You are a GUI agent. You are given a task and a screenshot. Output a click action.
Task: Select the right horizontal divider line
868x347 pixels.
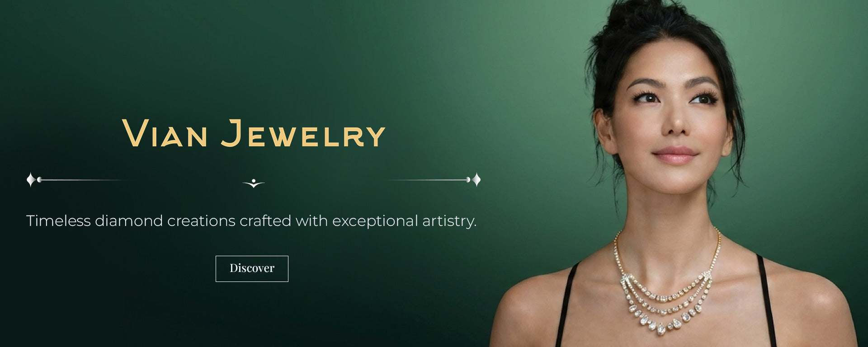(427, 180)
